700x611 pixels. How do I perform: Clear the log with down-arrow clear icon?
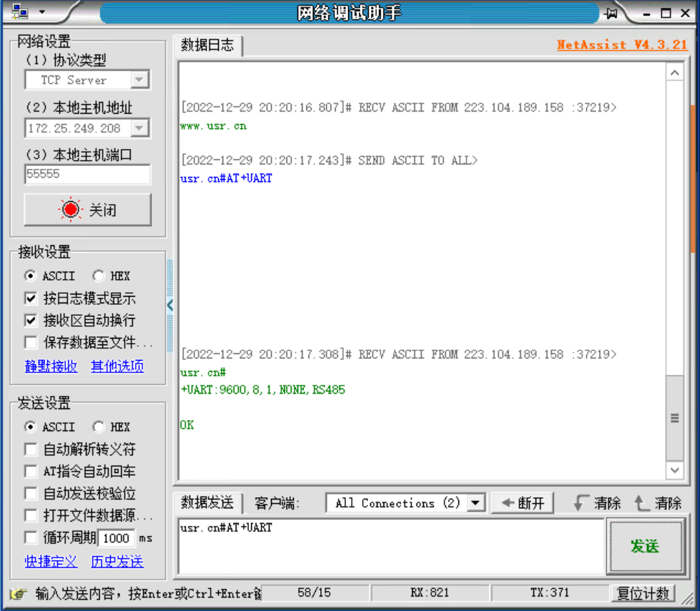(597, 503)
